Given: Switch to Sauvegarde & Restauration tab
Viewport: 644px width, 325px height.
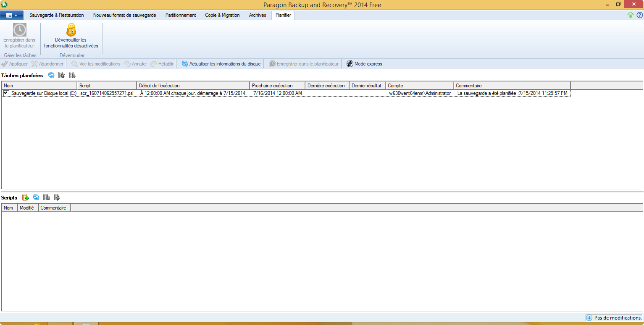Looking at the screenshot, I should click(x=57, y=15).
